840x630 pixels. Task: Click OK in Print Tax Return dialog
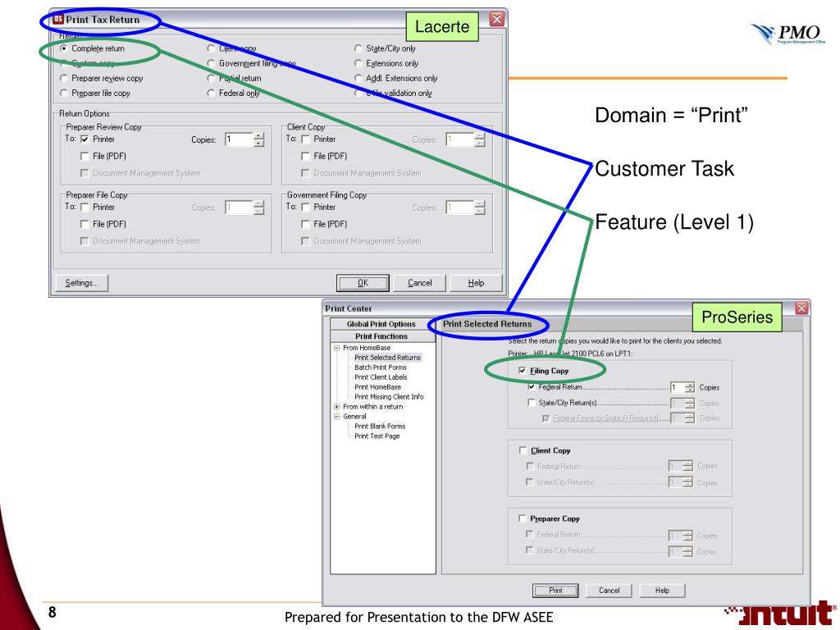tap(363, 283)
